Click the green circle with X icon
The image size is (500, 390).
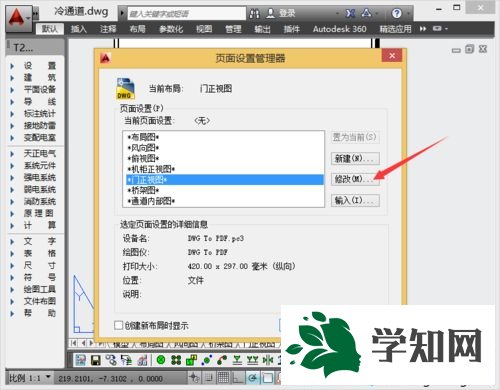coord(161,360)
